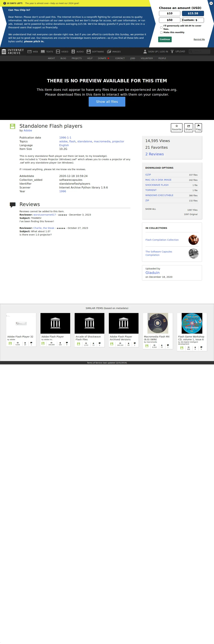Select the $15.58 donation amount

point(193,13)
